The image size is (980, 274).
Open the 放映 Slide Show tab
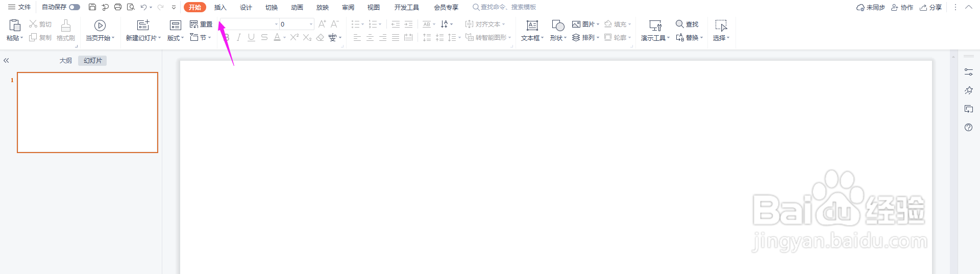click(x=322, y=7)
